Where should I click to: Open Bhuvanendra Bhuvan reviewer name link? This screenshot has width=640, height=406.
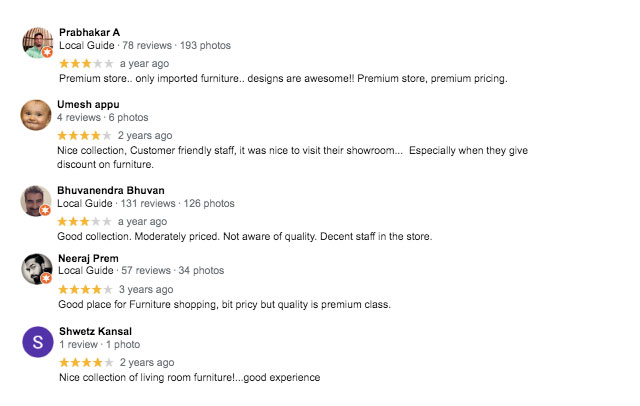(111, 191)
